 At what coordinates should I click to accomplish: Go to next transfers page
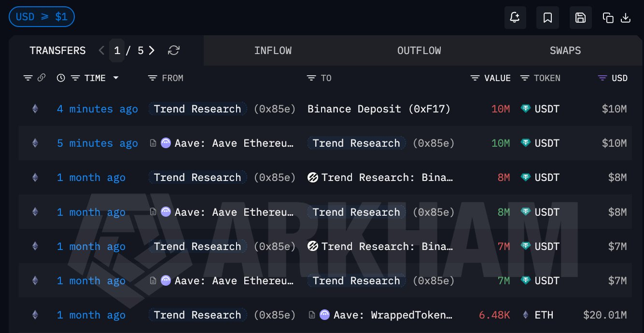click(x=152, y=51)
